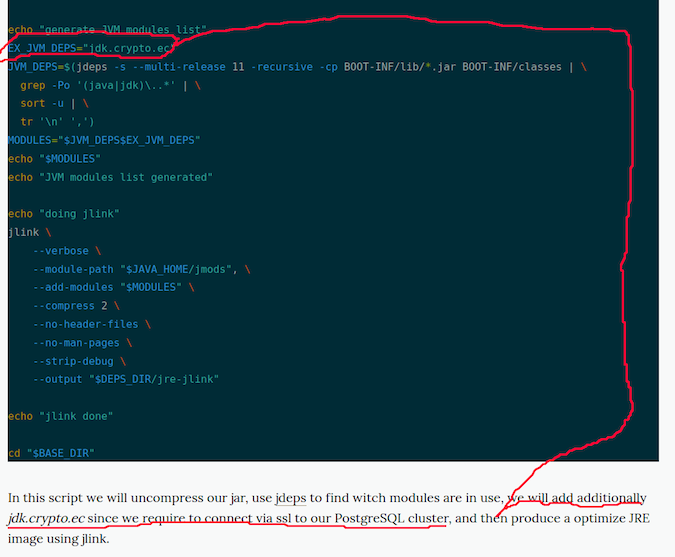
Task: Open the underlined jdeps link in the paragraph
Action: [291, 498]
